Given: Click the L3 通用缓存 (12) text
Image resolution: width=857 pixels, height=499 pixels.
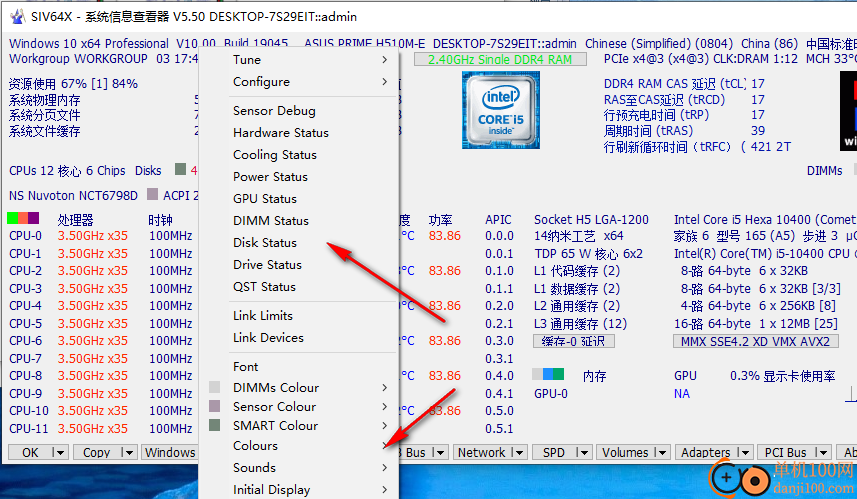Looking at the screenshot, I should [x=580, y=324].
